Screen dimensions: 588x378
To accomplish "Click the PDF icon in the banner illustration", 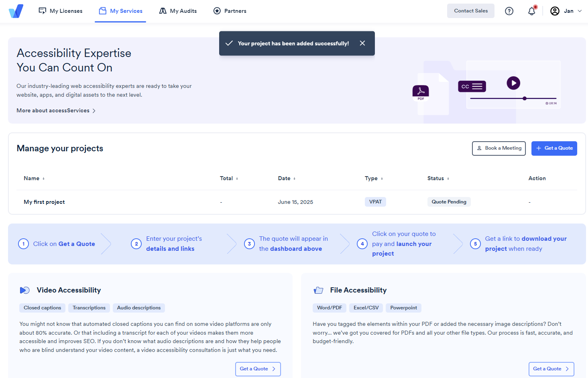I will [421, 92].
